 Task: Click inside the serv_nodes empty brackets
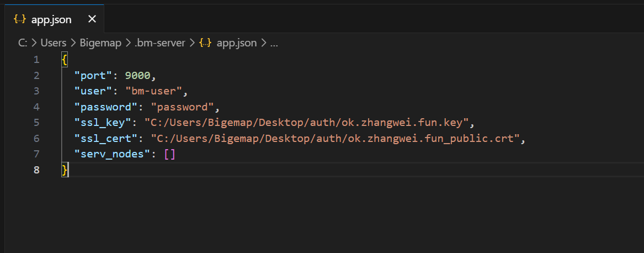tap(170, 154)
